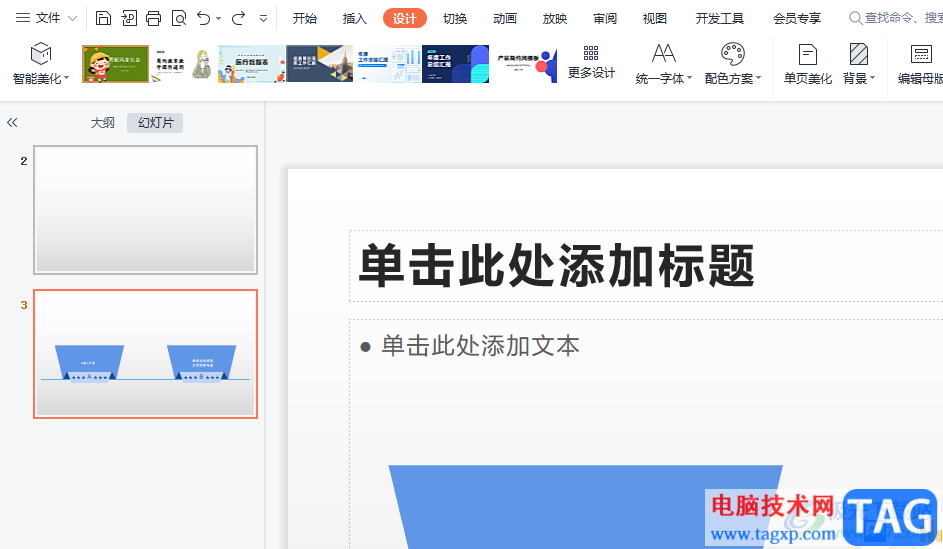The image size is (943, 549).
Task: Switch to the 视图 tab
Action: pyautogui.click(x=655, y=19)
